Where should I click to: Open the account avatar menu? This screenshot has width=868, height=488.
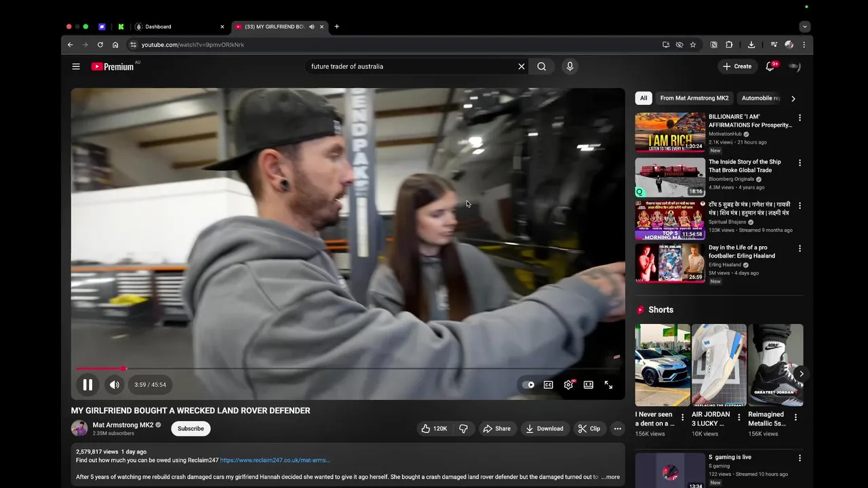[795, 66]
